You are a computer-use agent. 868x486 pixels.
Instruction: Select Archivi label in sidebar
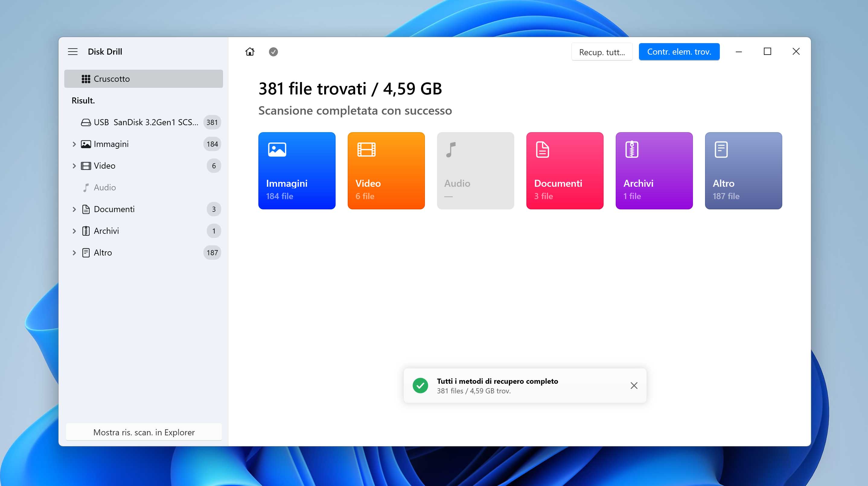click(106, 231)
